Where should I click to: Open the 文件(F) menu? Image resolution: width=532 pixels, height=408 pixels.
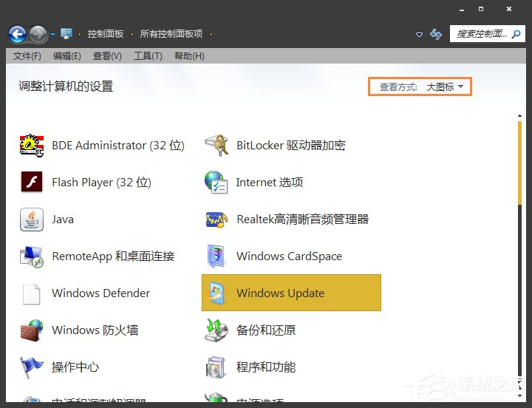(27, 56)
